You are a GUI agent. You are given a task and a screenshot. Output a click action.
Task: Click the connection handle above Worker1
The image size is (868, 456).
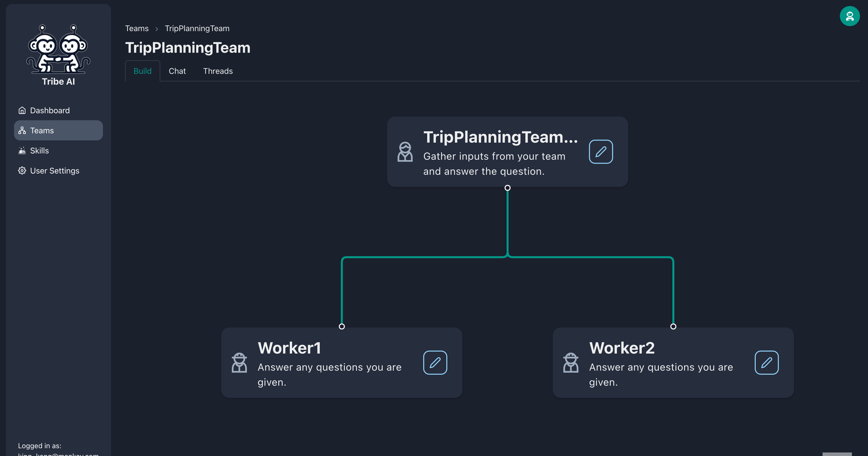point(342,326)
